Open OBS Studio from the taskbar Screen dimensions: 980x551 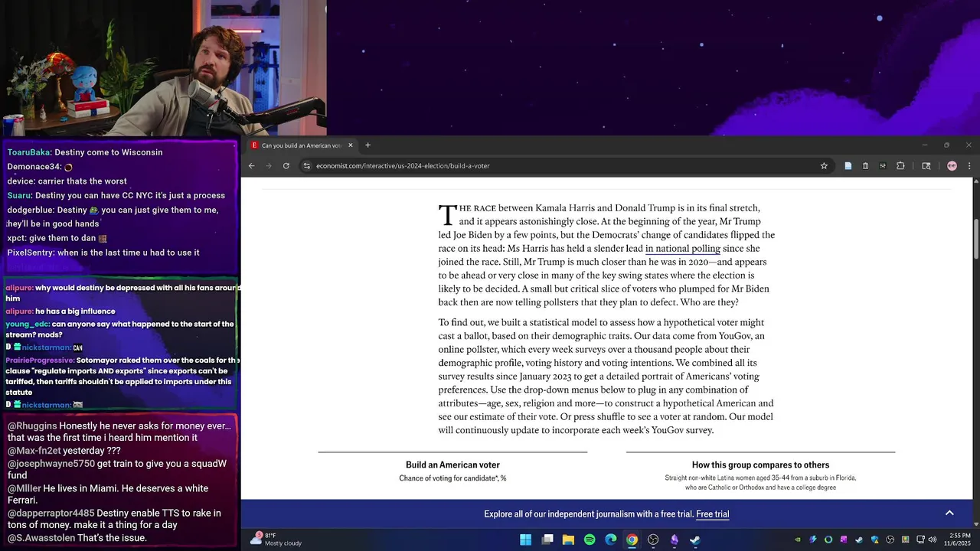pyautogui.click(x=653, y=540)
